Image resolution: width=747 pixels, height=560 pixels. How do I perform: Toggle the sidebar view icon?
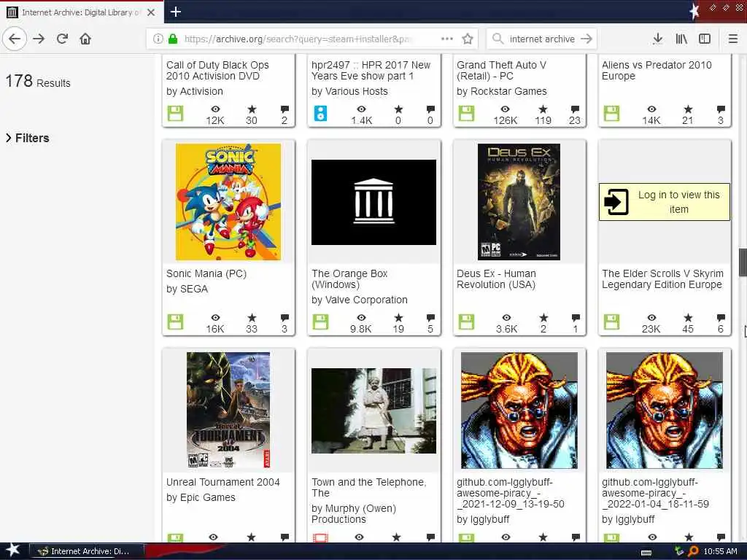point(705,39)
